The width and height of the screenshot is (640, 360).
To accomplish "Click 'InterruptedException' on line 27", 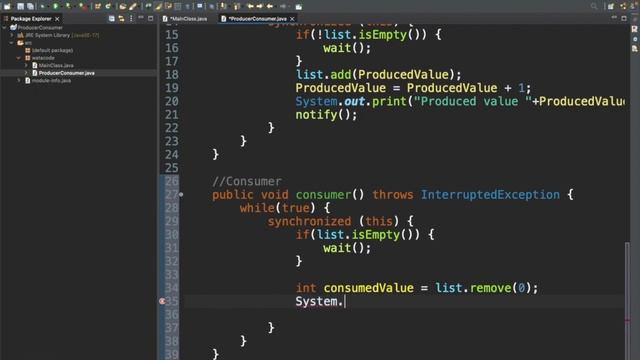I will point(490,195).
